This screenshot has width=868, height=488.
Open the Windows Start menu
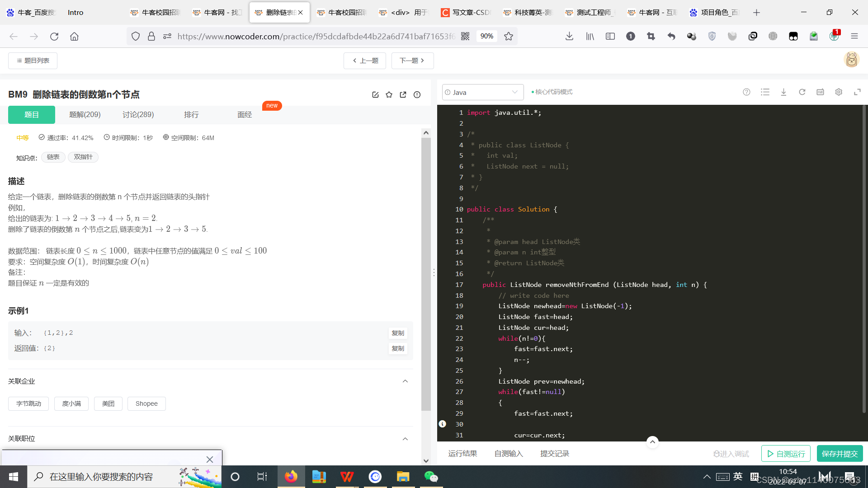14,477
